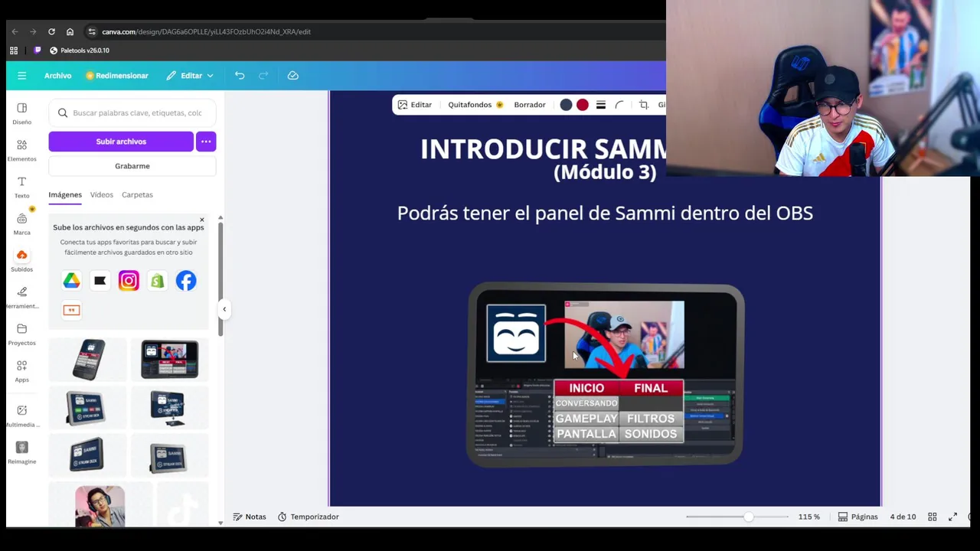Screen dimensions: 980x551
Task: Open the Marca sidebar panel
Action: (21, 223)
